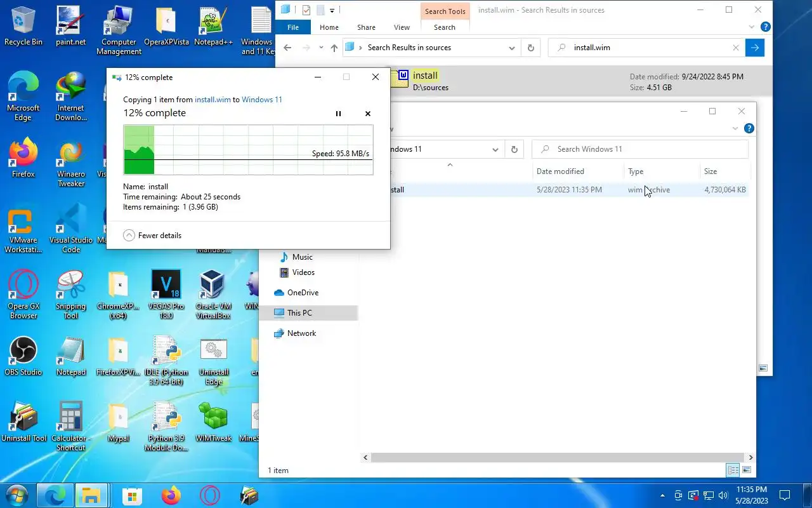Viewport: 812px width, 508px height.
Task: Collapse the dialog using Fewer details
Action: pos(152,236)
